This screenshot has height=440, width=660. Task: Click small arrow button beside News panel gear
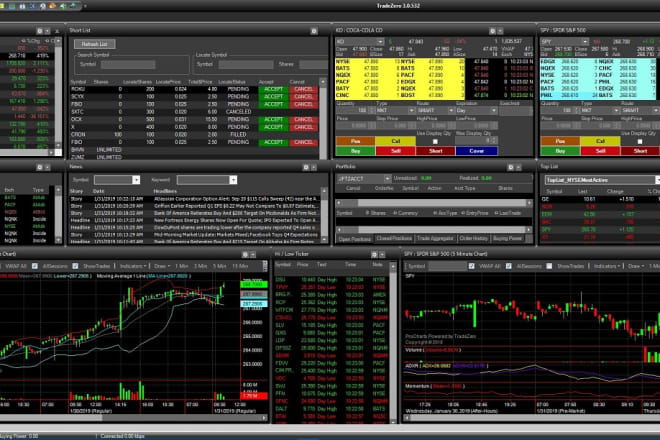pyautogui.click(x=314, y=168)
